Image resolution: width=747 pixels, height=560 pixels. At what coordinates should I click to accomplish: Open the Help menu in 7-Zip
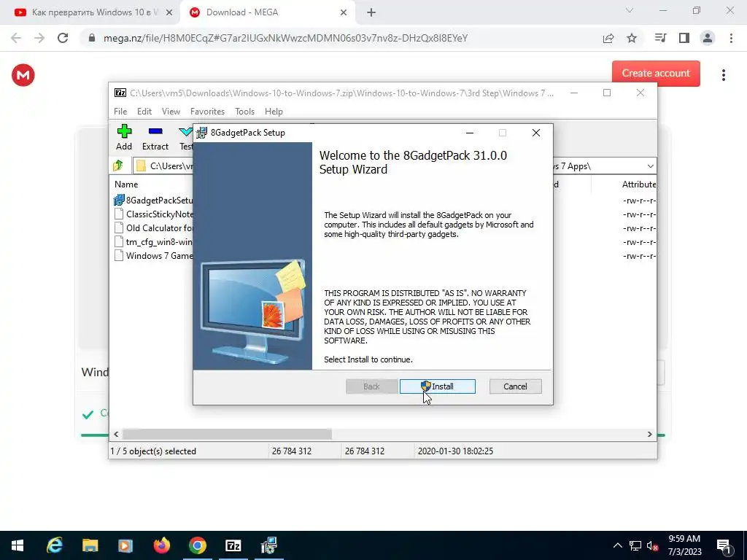[x=274, y=112]
